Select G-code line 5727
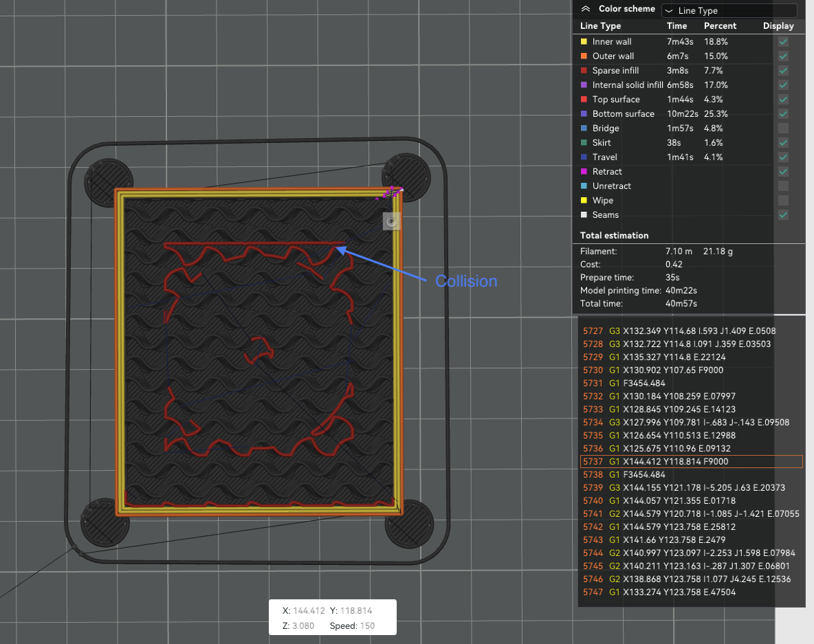This screenshot has height=644, width=814. point(690,331)
